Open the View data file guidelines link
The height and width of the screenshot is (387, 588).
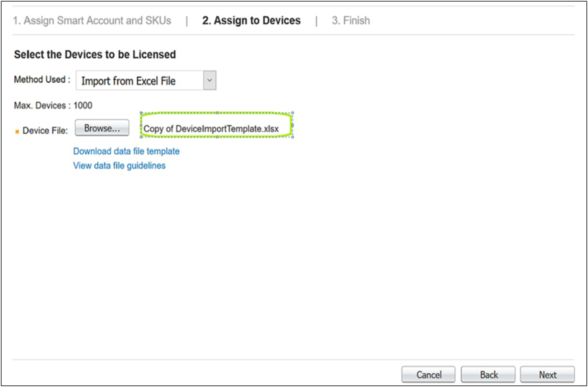119,166
